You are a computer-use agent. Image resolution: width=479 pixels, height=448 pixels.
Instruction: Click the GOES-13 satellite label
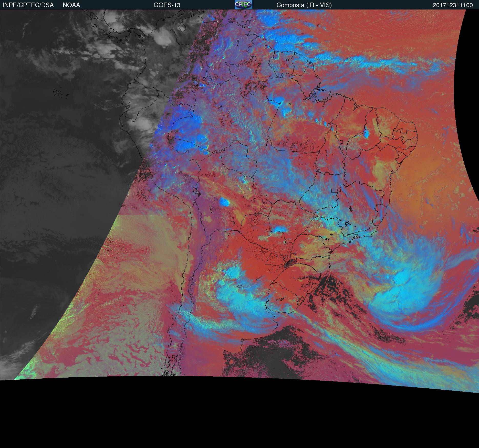[167, 5]
